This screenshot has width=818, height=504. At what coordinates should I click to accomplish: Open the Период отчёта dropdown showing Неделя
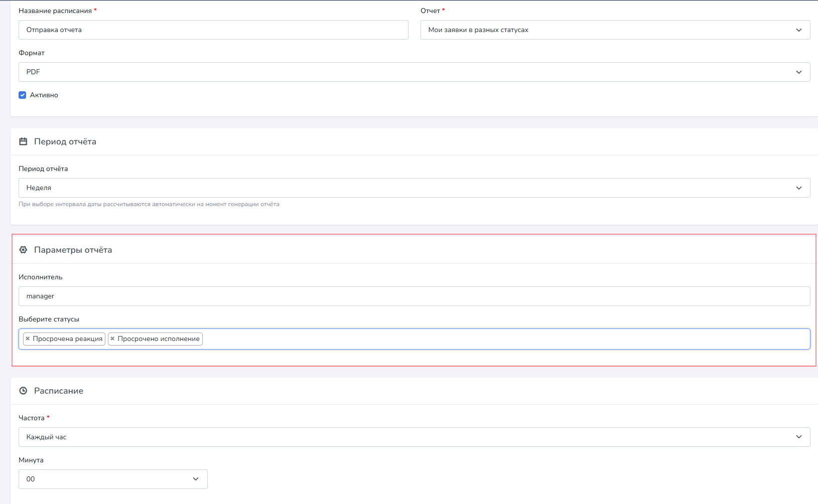(414, 188)
